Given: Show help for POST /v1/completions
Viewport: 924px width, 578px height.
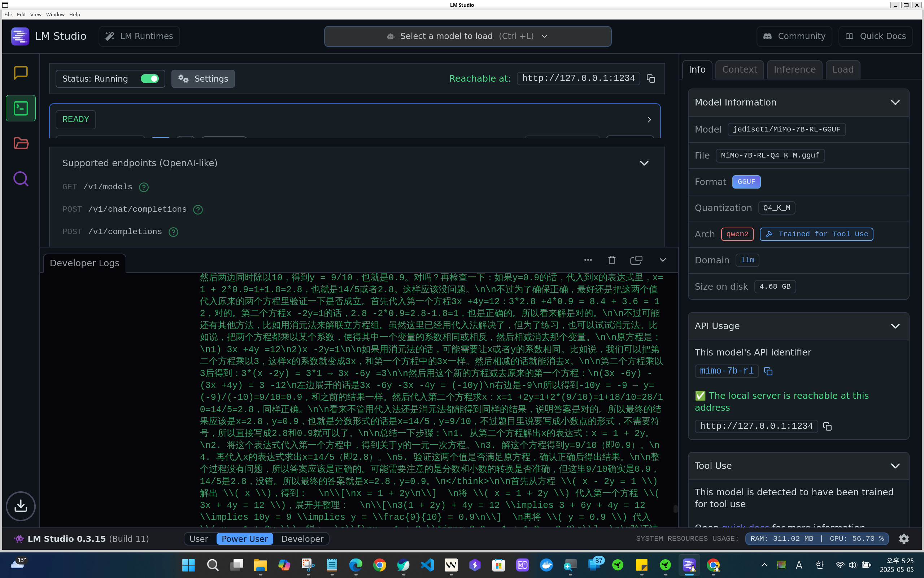Looking at the screenshot, I should [173, 232].
